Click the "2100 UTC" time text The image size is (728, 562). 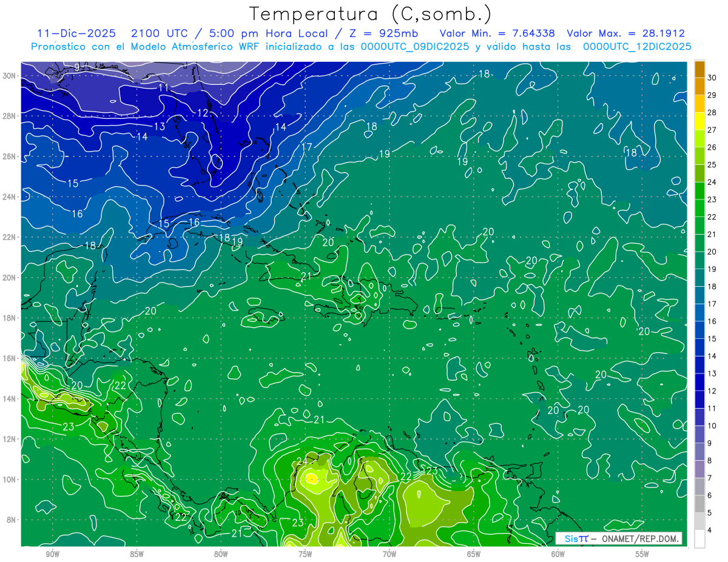[x=161, y=33]
